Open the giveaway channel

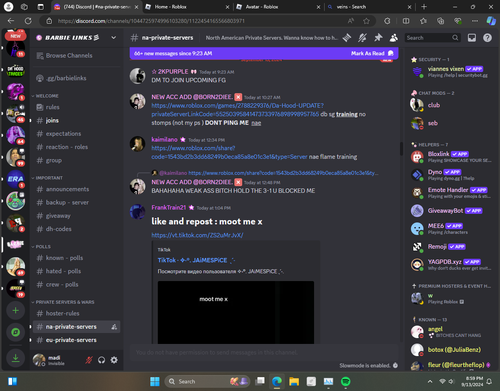click(x=76, y=216)
